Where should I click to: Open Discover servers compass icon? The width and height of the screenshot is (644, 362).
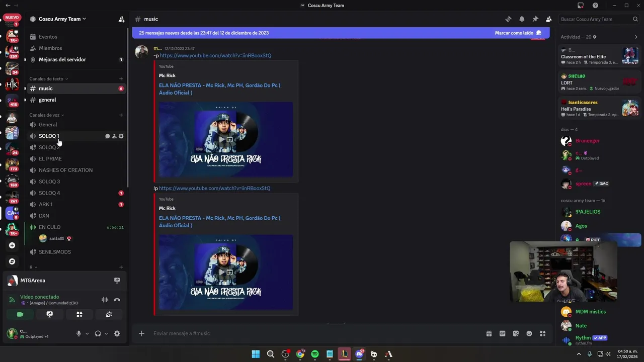click(x=12, y=261)
